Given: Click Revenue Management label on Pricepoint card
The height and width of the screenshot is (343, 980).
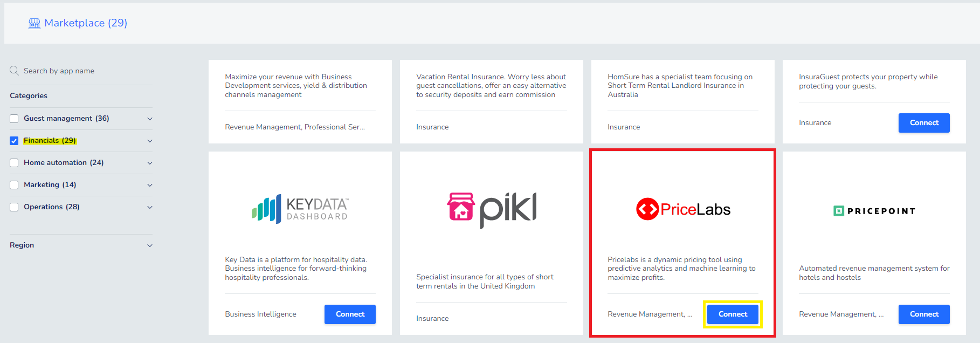Looking at the screenshot, I should [x=841, y=314].
